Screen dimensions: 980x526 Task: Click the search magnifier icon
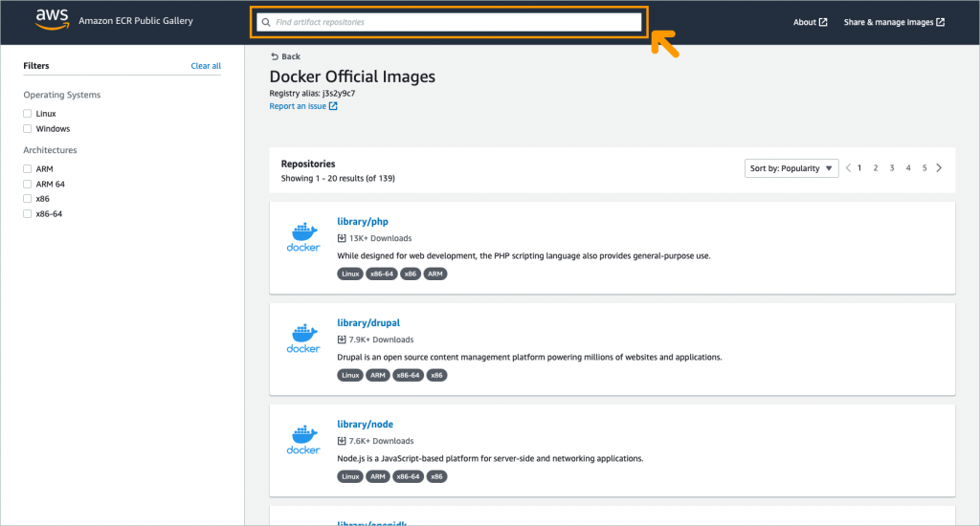click(266, 23)
